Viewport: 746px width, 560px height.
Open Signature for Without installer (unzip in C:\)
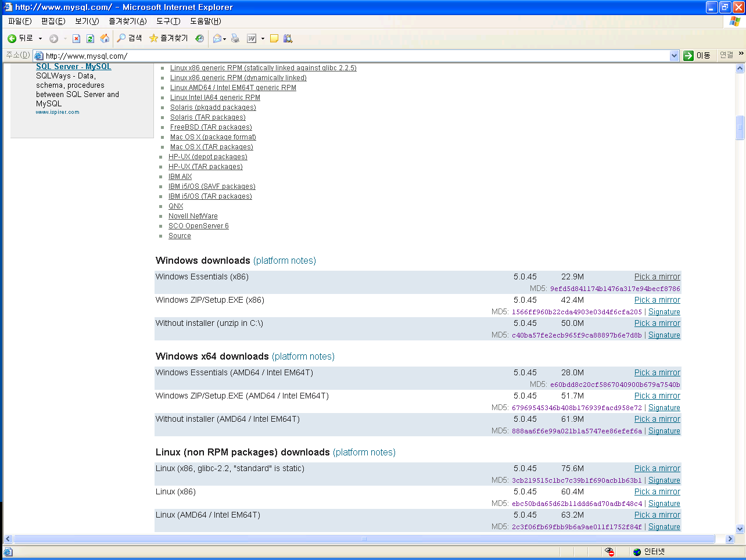pos(664,335)
